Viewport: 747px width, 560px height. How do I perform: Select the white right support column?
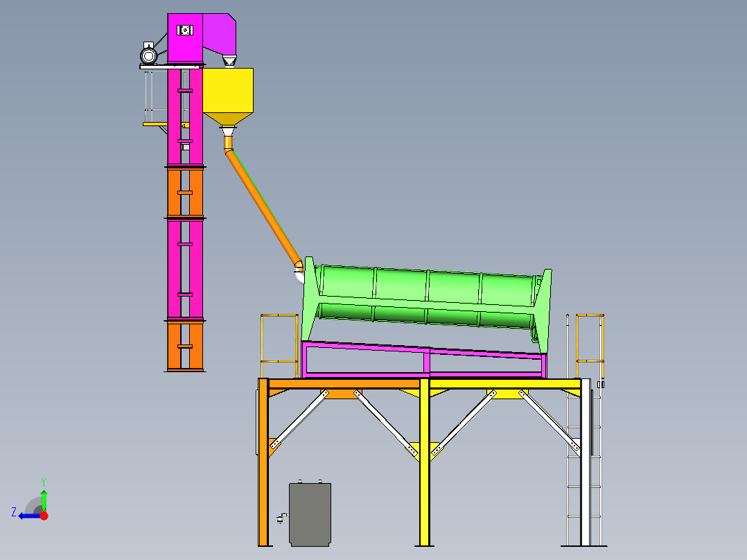pyautogui.click(x=586, y=462)
